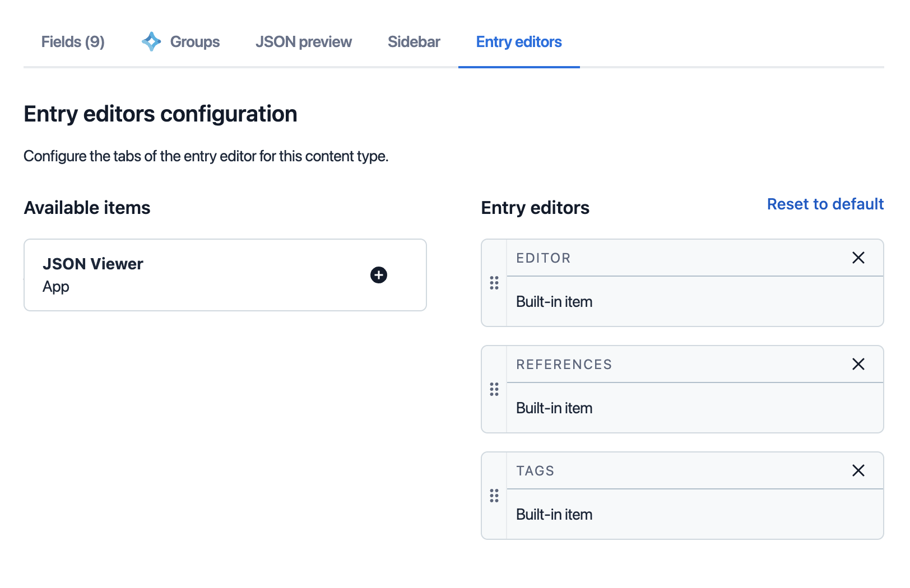Select the Entry editors tab
Viewport: 910px width, 588px height.
(519, 42)
